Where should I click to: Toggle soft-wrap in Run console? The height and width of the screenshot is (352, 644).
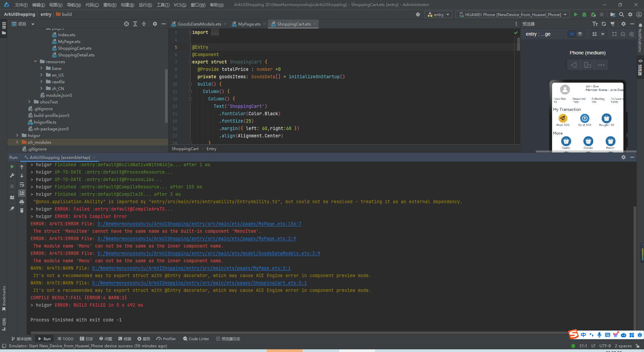click(22, 184)
